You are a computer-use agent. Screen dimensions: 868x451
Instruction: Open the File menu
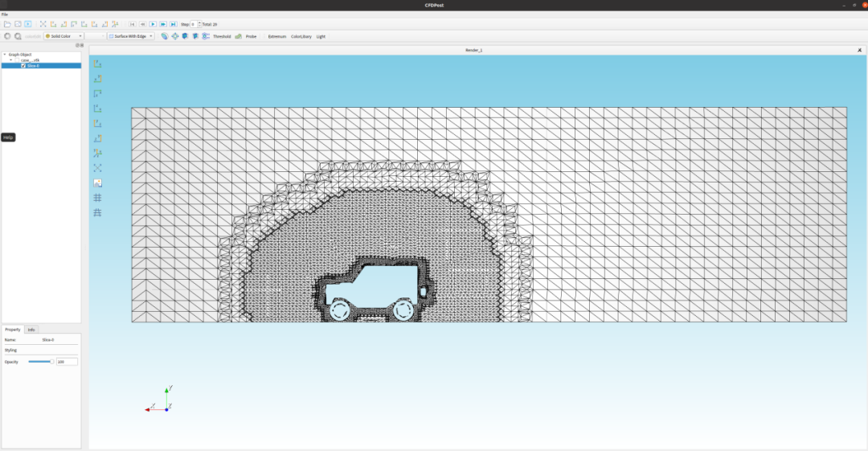(5, 14)
